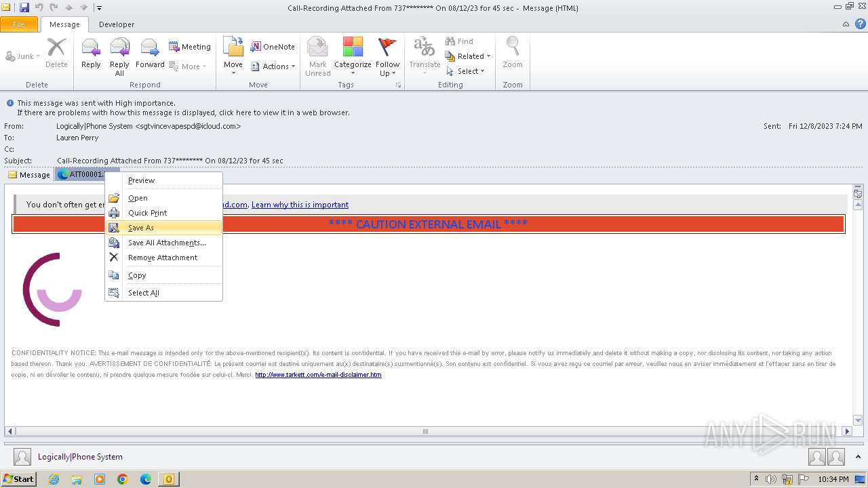
Task: Choose Open from context menu
Action: (163, 198)
